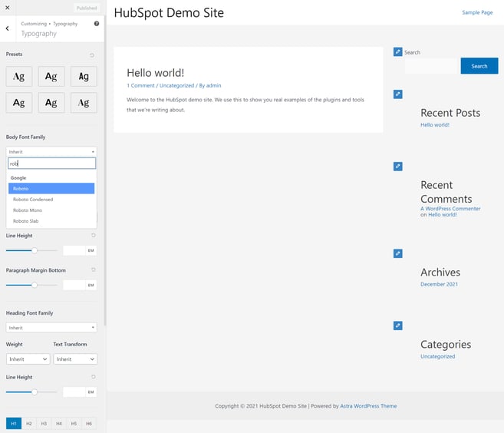Open the Hello world! post title

pyautogui.click(x=156, y=73)
